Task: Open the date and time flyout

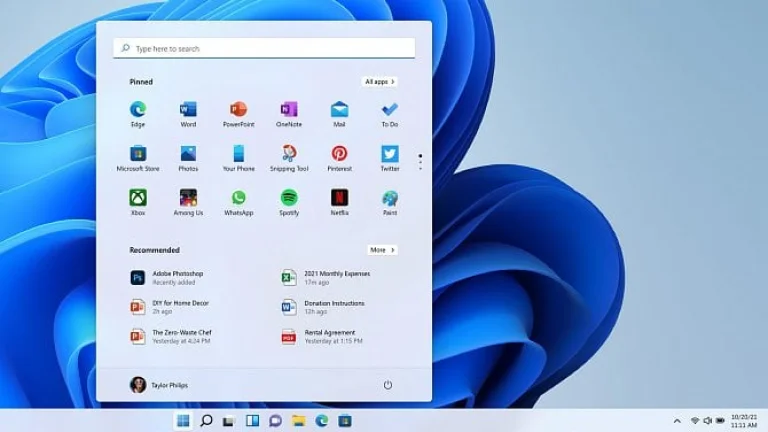Action: pos(744,421)
